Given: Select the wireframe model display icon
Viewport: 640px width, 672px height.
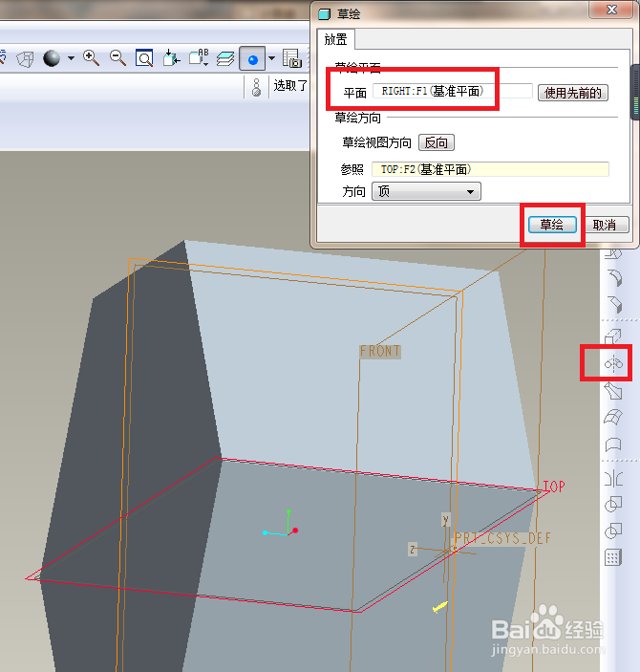Looking at the screenshot, I should click(25, 59).
